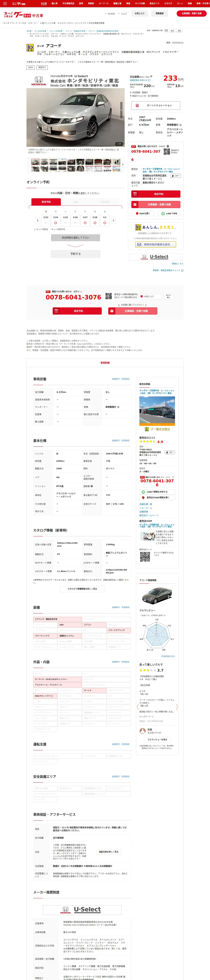Click the LINE icon in LINEで共有
This screenshot has height=980, width=210.
pos(163,213)
